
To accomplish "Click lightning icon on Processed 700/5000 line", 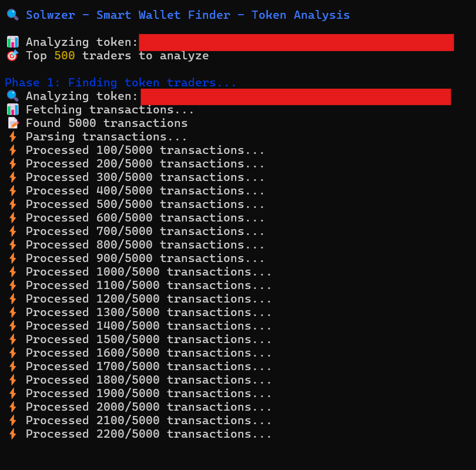I will click(x=12, y=231).
